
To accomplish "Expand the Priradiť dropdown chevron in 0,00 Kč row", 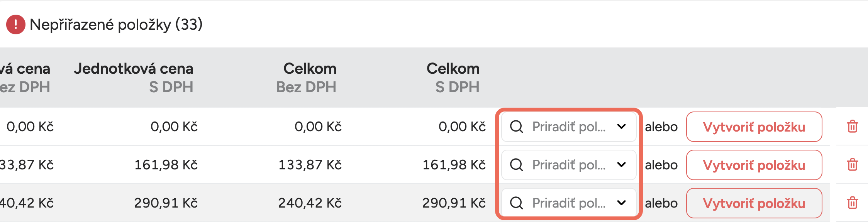I will click(621, 127).
